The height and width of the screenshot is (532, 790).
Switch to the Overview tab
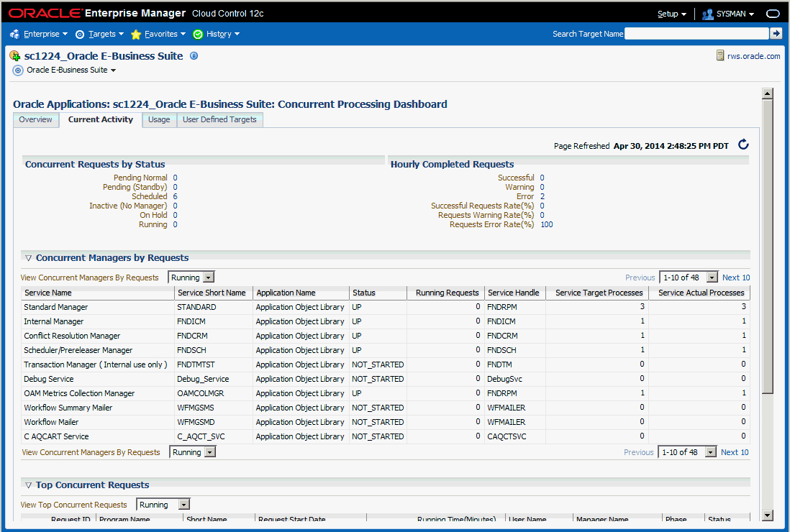click(x=36, y=120)
